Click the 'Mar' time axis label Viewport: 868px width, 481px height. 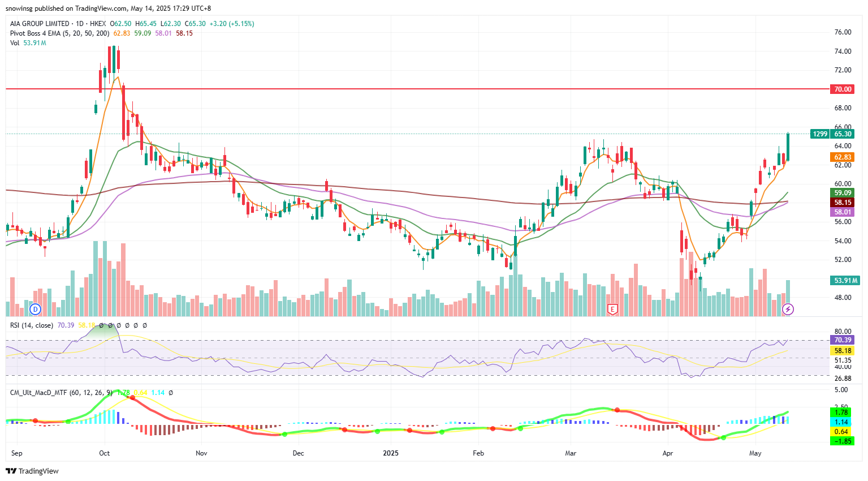571,453
